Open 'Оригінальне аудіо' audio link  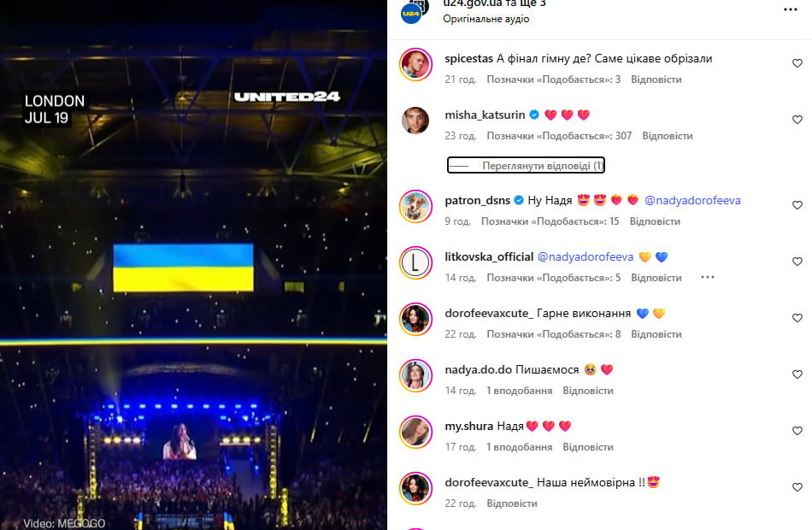485,19
